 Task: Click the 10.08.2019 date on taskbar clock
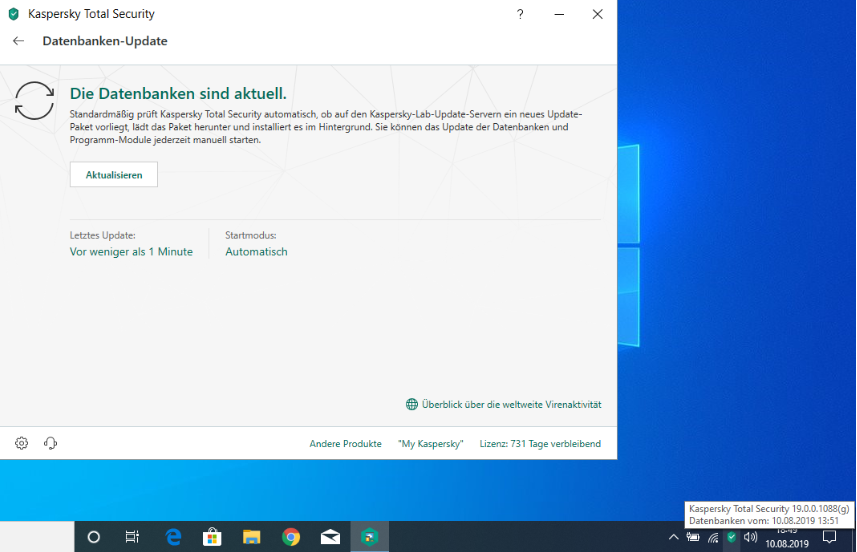(x=786, y=544)
